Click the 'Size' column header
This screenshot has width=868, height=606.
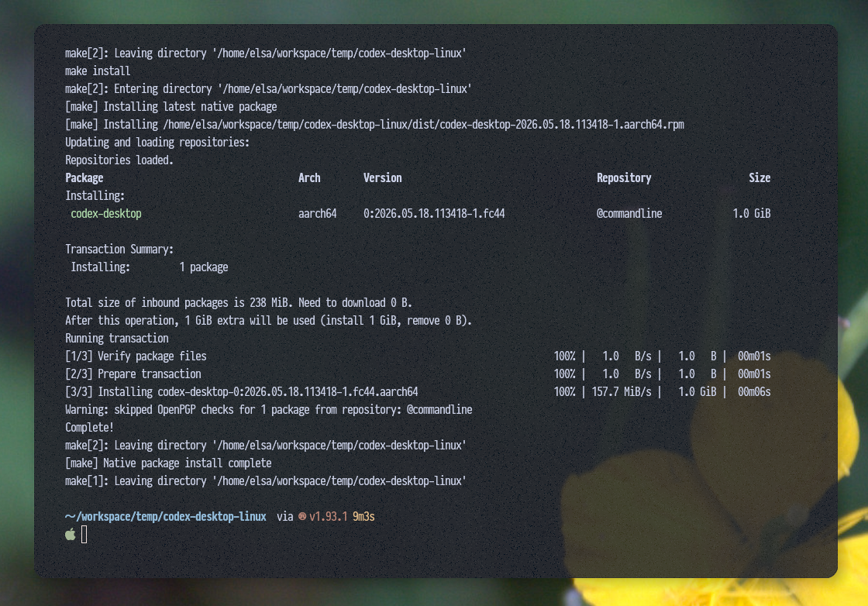point(759,178)
